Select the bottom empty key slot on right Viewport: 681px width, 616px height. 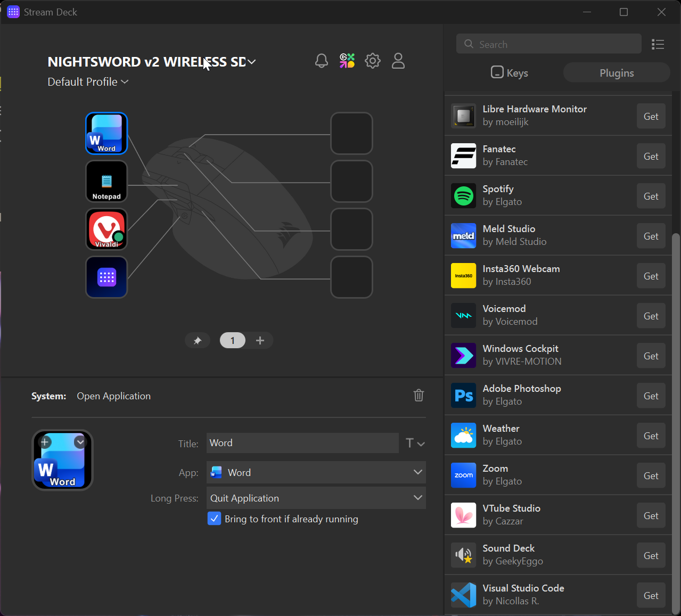351,277
